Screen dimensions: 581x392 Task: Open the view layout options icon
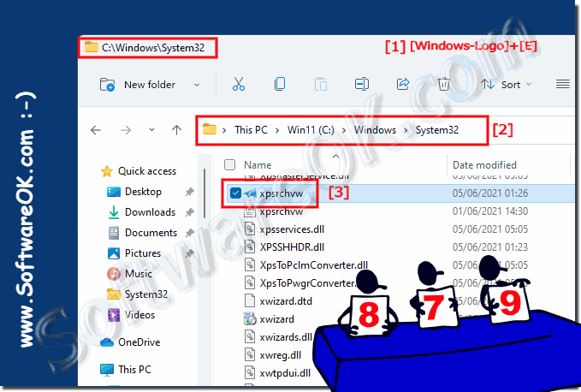(x=562, y=84)
